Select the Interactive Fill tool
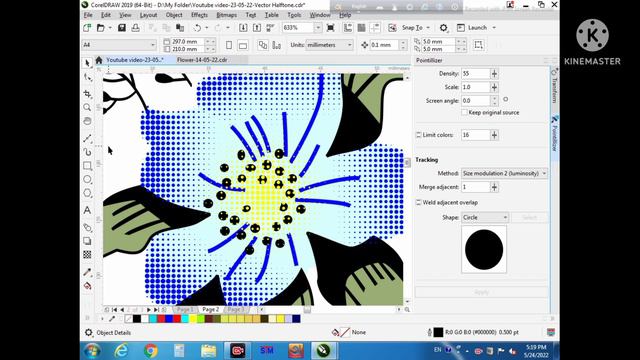640x360 pixels. click(87, 286)
